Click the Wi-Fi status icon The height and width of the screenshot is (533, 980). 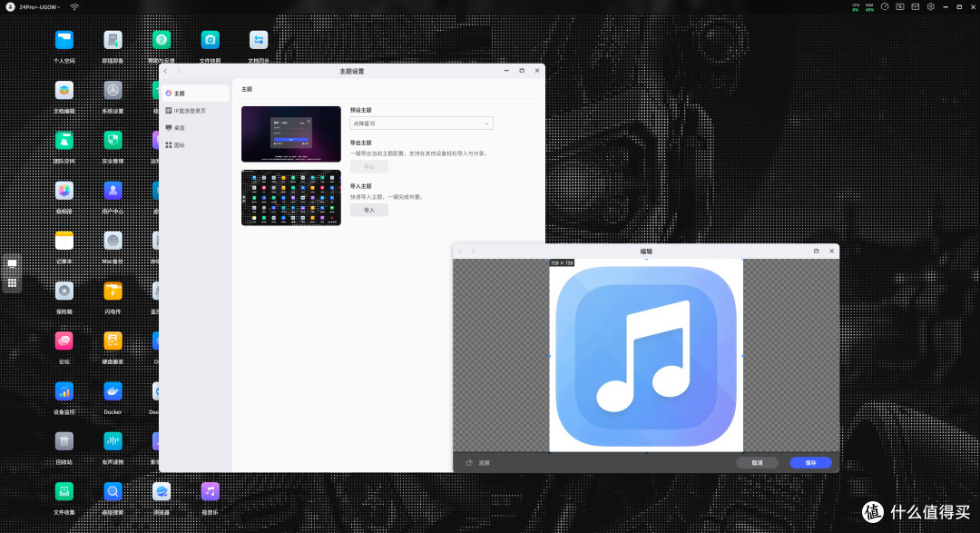click(74, 7)
